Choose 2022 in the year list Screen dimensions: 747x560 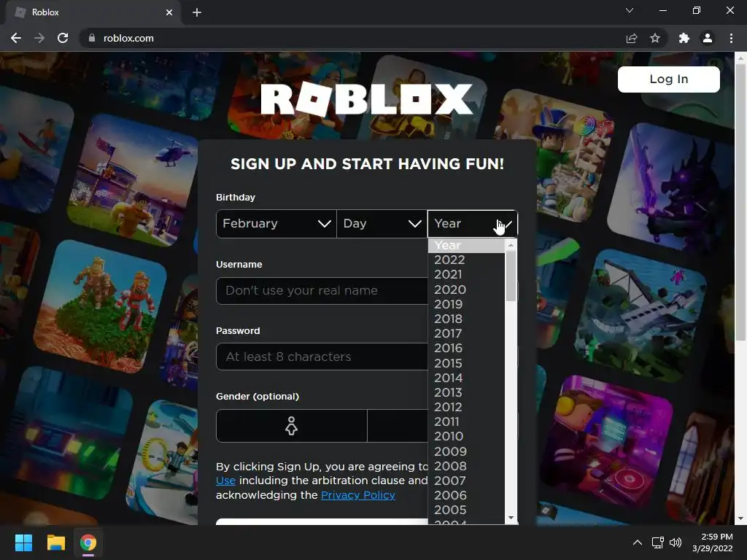click(466, 260)
